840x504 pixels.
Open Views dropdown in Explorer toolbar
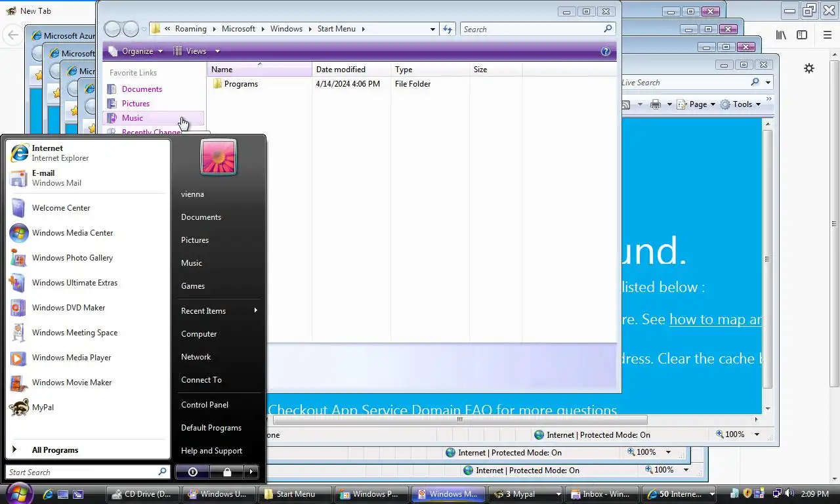pyautogui.click(x=197, y=51)
